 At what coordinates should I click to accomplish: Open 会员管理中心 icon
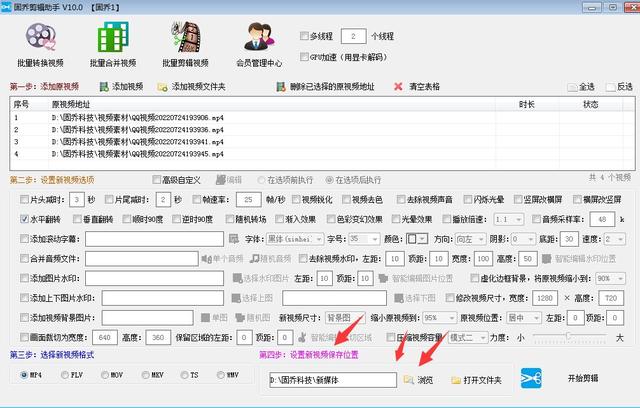(x=259, y=37)
